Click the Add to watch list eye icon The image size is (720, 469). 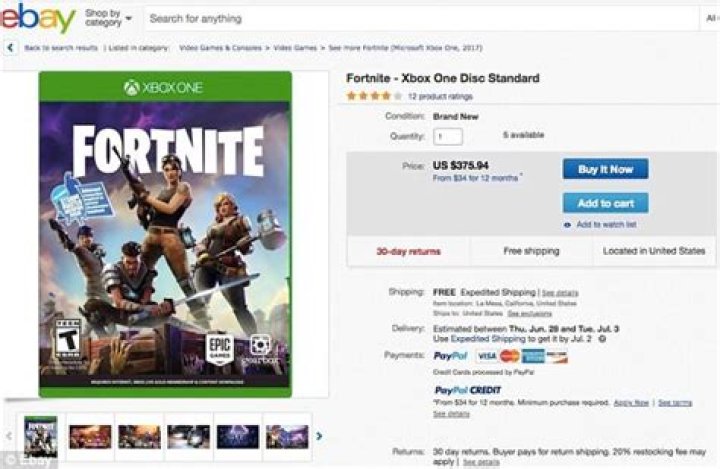tap(568, 225)
